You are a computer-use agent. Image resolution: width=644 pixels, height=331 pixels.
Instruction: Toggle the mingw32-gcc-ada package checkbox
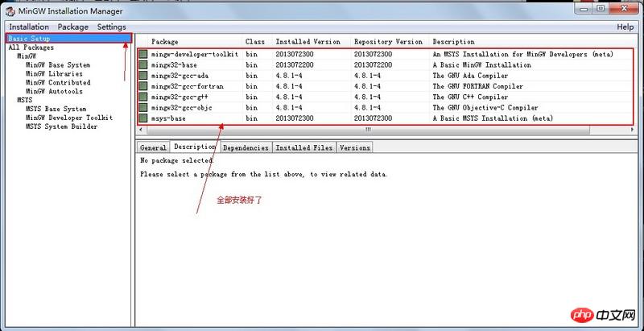(x=142, y=76)
